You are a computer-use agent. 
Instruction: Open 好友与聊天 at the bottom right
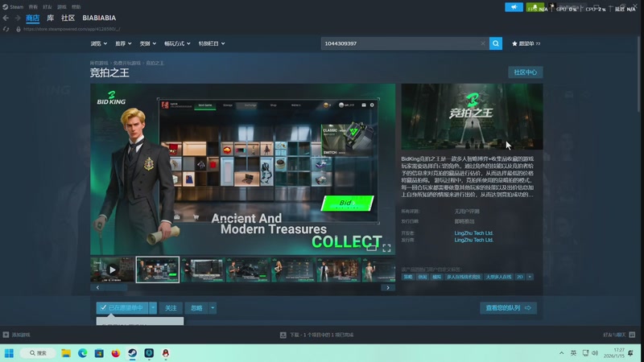pyautogui.click(x=619, y=335)
